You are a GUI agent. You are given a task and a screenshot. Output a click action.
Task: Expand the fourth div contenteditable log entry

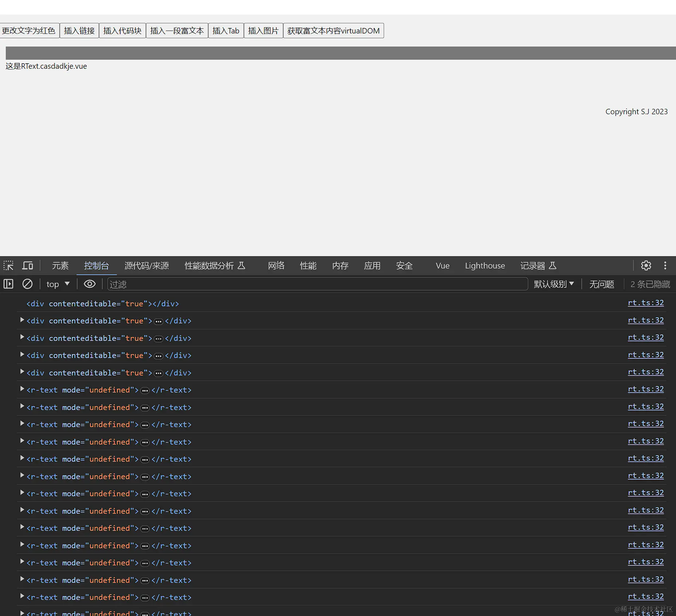coord(22,354)
